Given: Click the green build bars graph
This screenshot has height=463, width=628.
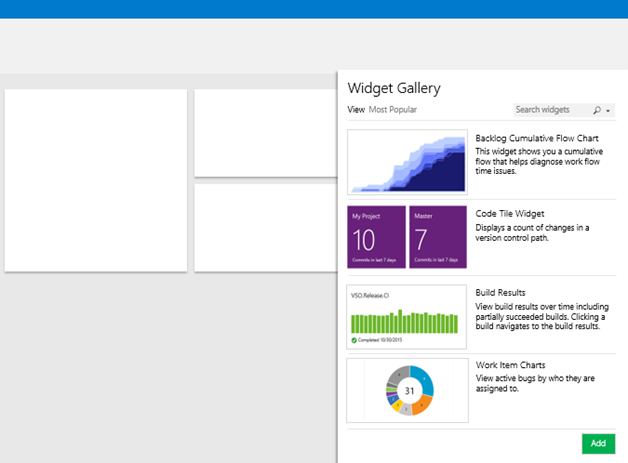Looking at the screenshot, I should coord(405,322).
